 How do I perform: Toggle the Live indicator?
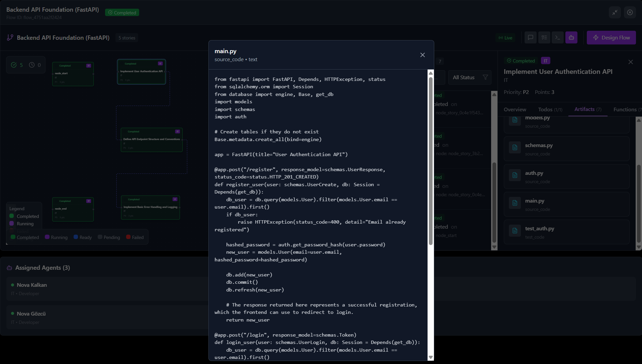(506, 38)
